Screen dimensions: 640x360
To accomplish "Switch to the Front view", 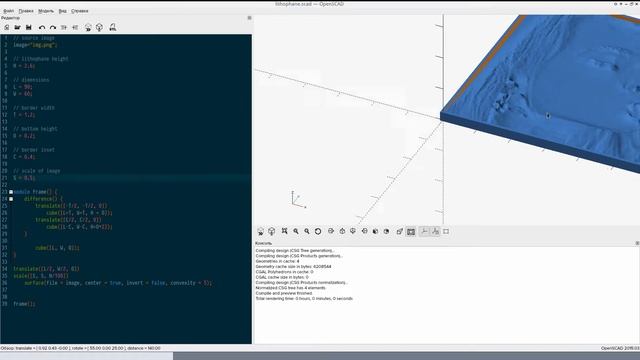I will [375, 231].
